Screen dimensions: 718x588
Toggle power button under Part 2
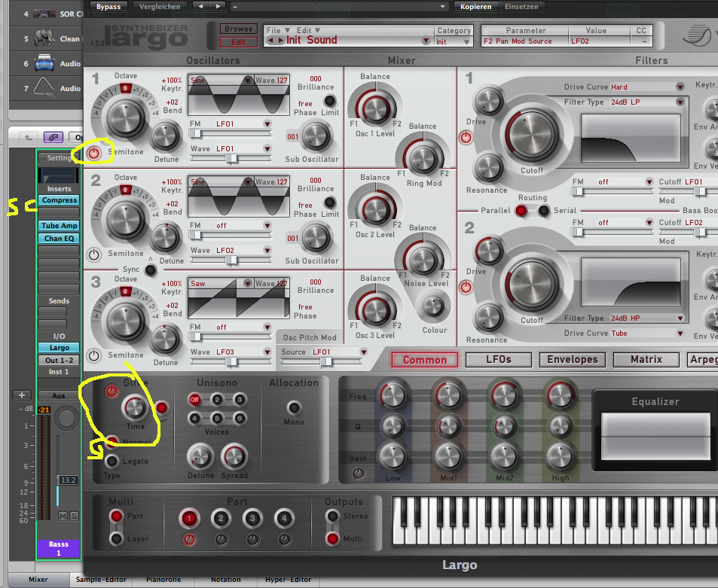point(221,540)
